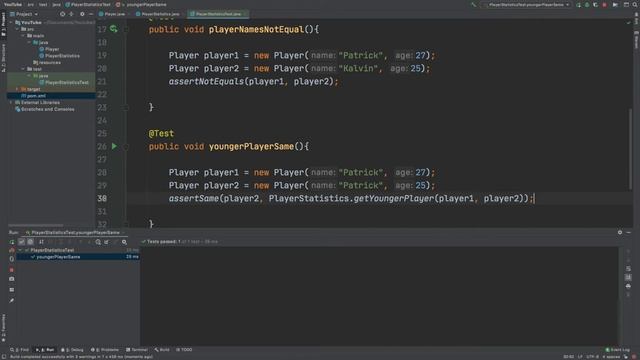Open test runner settings magnifier icon
The height and width of the screenshot is (360, 640).
(x=124, y=242)
